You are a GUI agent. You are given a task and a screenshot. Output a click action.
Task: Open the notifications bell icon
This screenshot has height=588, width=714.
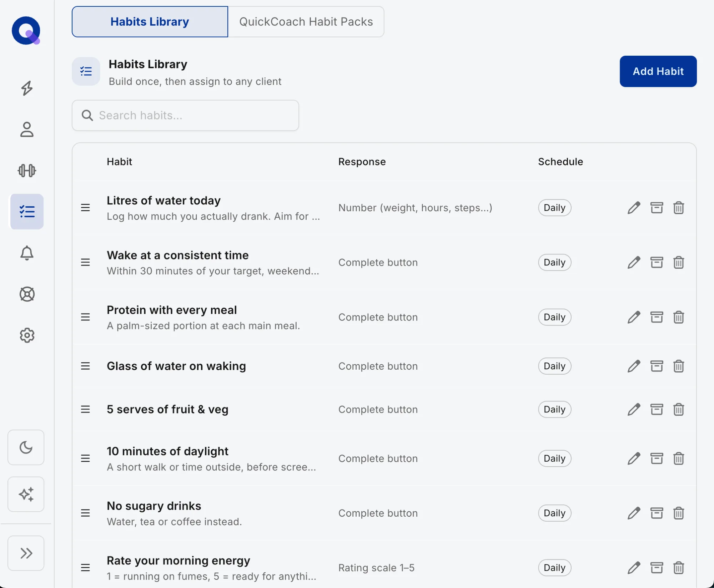click(27, 253)
